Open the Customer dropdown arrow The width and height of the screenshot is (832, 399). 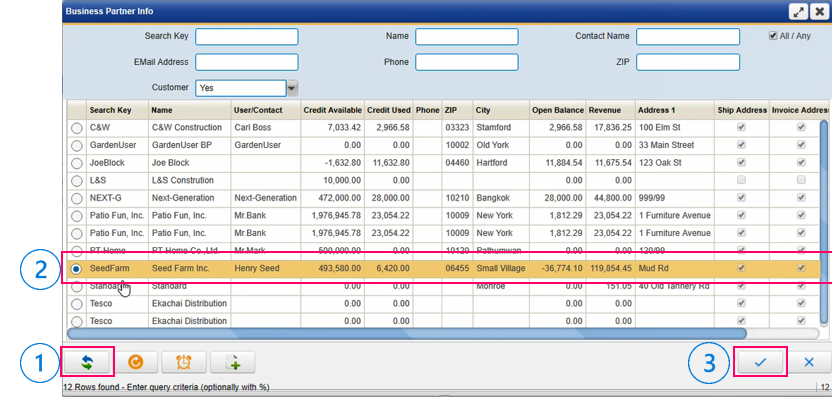coord(292,88)
